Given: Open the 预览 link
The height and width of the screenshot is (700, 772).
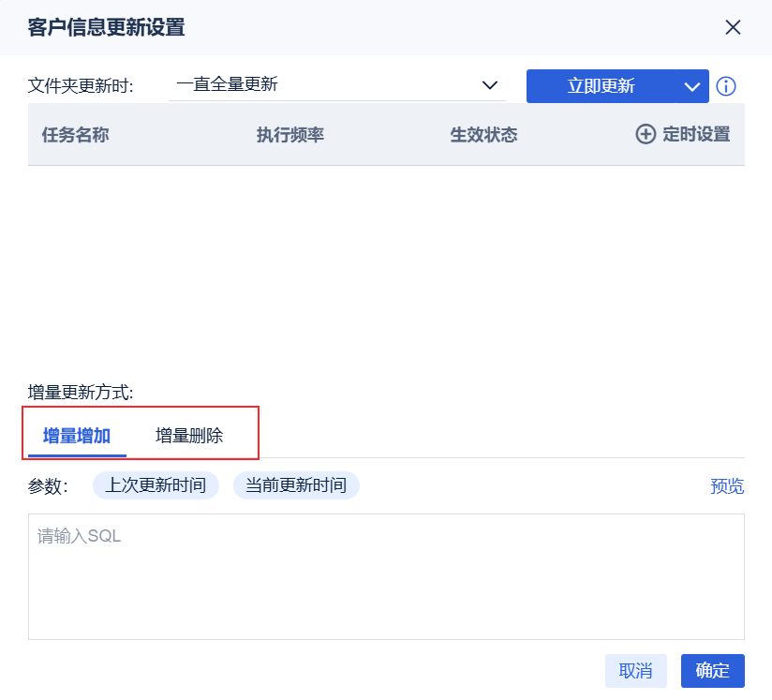Looking at the screenshot, I should coord(727,486).
